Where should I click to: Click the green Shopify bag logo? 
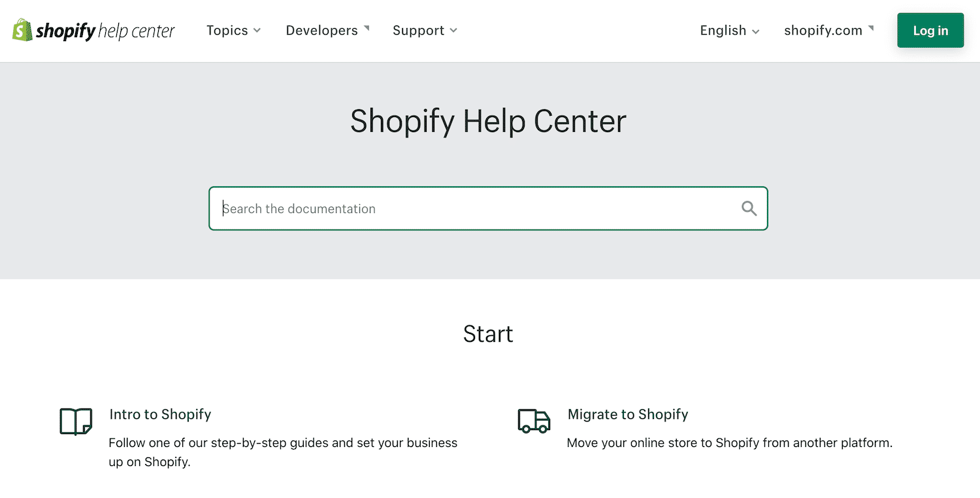tap(21, 30)
